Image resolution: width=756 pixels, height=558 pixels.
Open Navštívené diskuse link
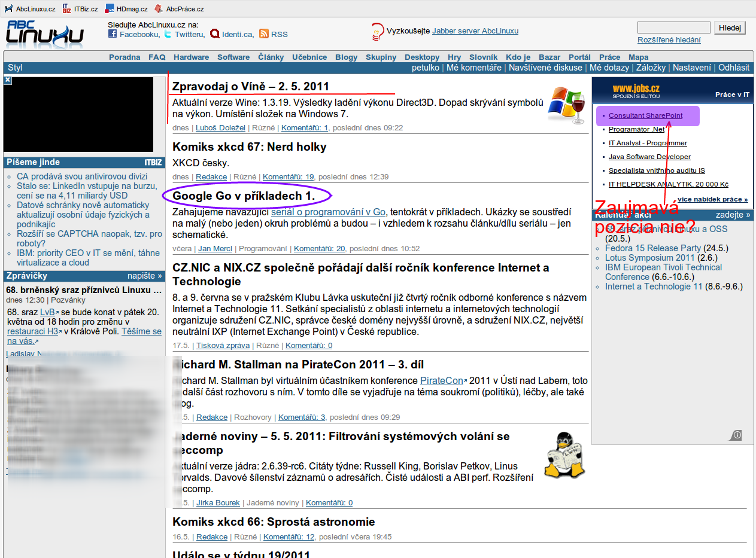click(545, 68)
